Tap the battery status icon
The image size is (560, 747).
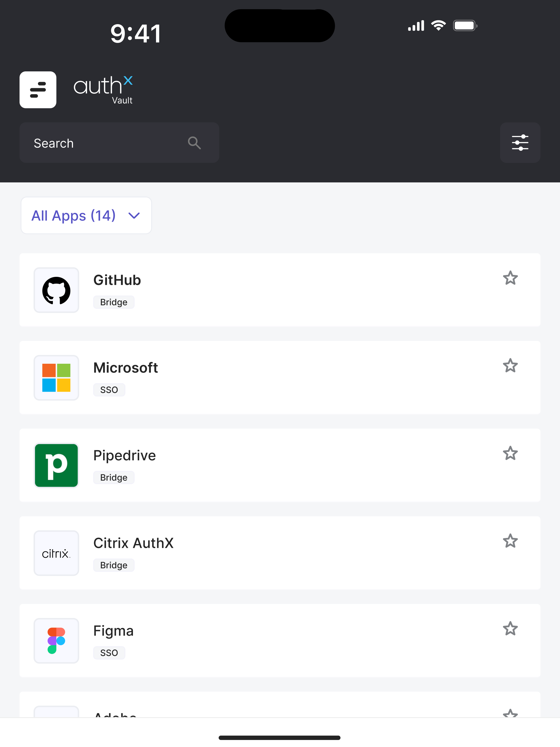[x=465, y=26]
